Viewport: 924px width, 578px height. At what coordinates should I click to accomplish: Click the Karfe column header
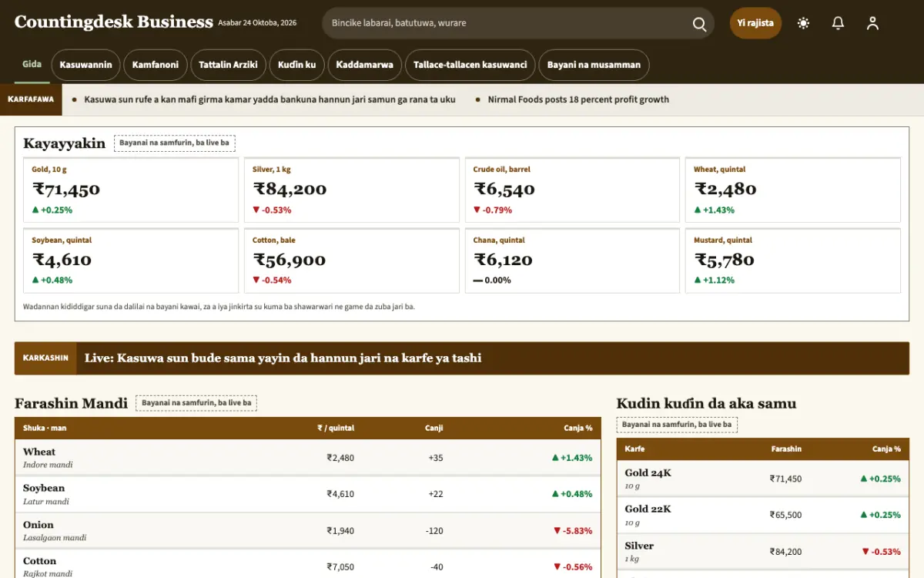(634, 449)
